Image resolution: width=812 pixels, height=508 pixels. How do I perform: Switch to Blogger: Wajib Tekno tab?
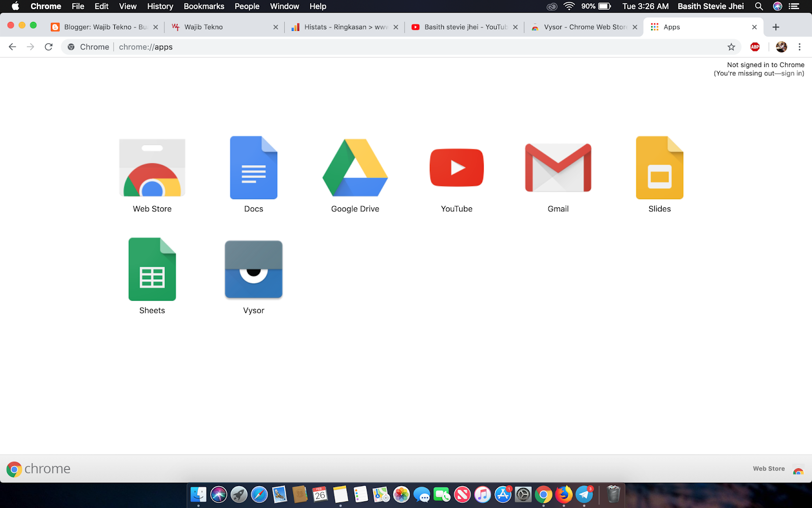(x=104, y=27)
